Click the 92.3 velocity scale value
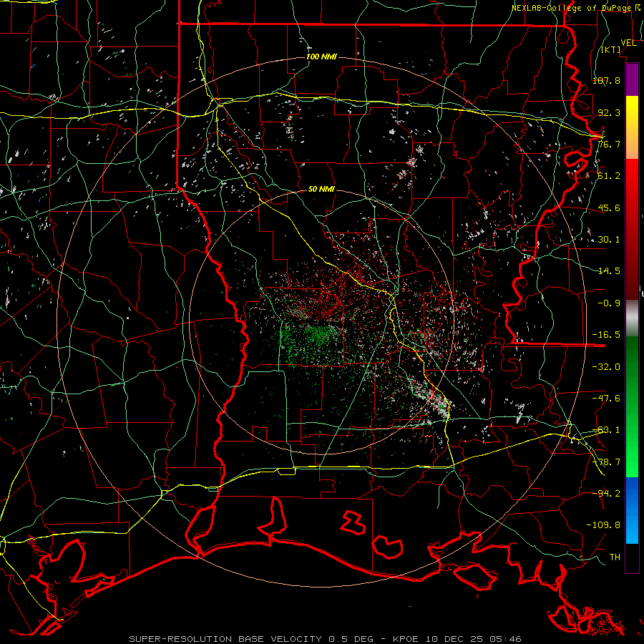 click(x=609, y=112)
